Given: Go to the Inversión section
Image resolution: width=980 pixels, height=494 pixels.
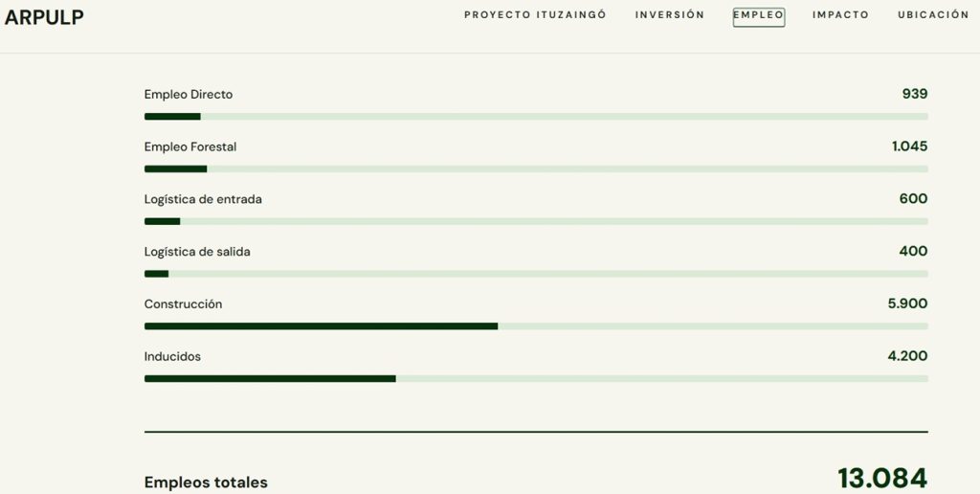Looking at the screenshot, I should coord(670,15).
